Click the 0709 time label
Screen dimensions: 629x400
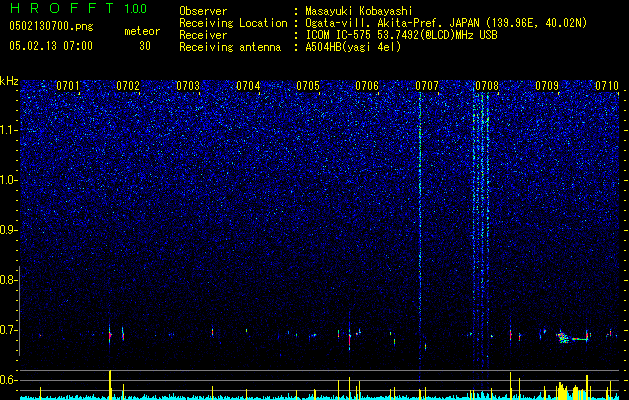click(x=547, y=86)
